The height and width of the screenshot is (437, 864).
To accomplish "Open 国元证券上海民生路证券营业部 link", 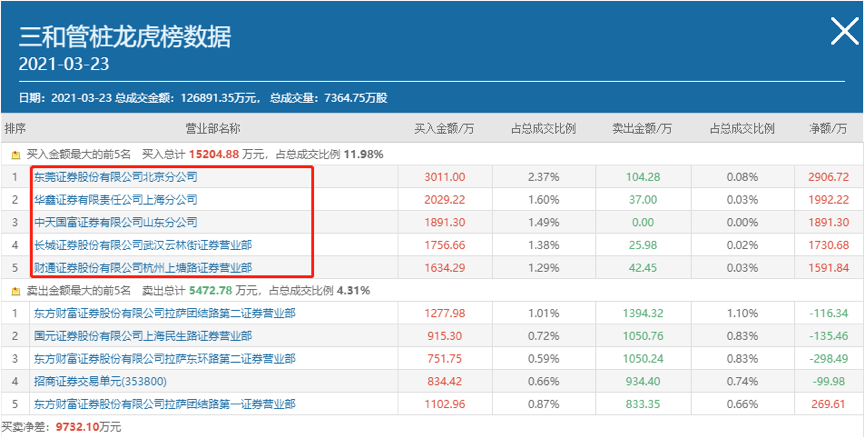I will (143, 335).
